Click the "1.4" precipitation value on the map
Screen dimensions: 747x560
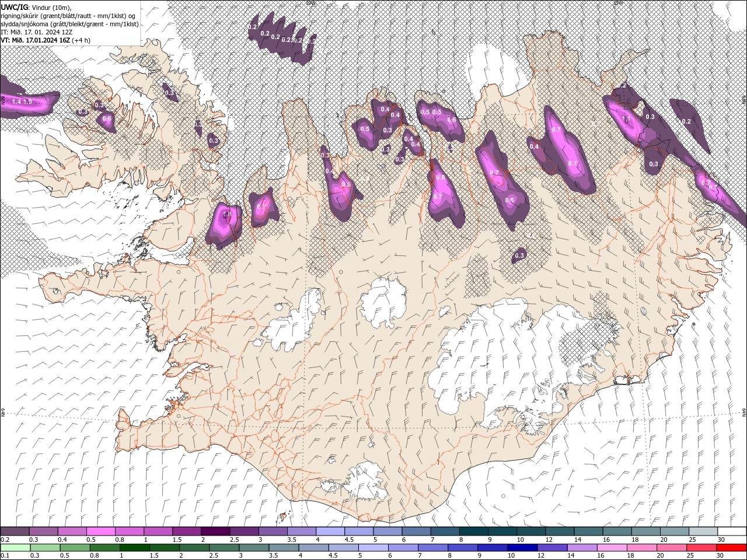pyautogui.click(x=16, y=102)
